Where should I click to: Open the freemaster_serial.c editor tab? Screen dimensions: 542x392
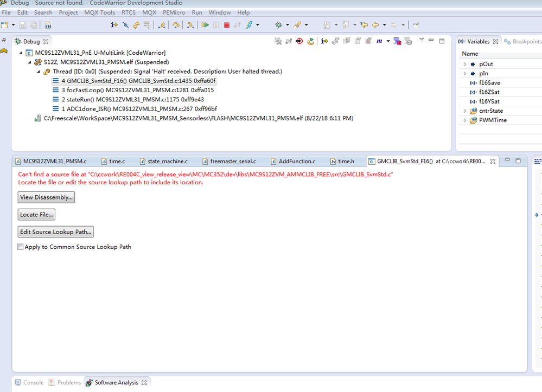tap(229, 161)
